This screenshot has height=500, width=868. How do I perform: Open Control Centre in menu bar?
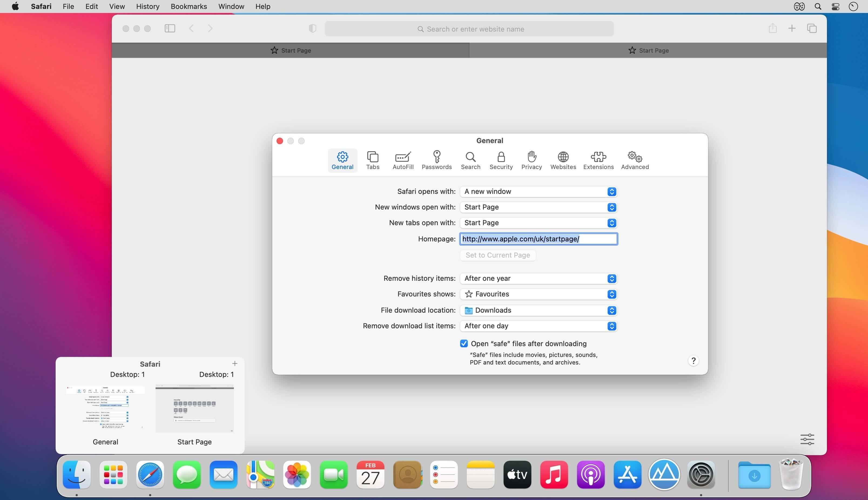(x=835, y=6)
